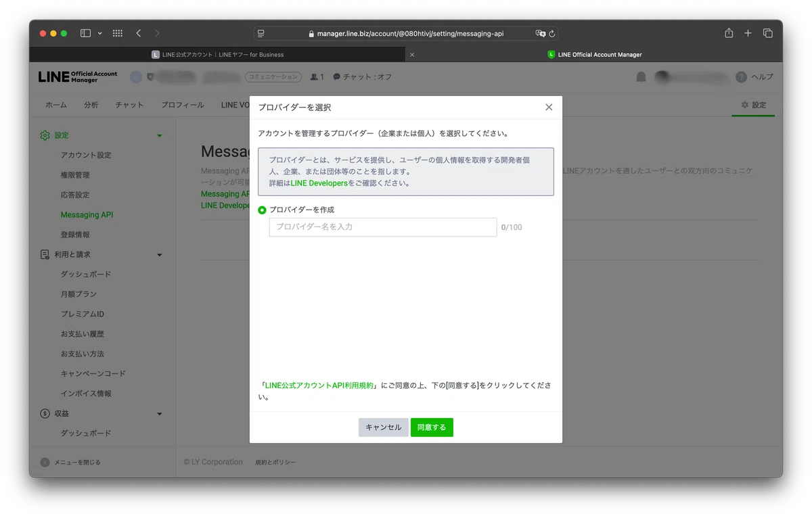Click the 利用と請求 document icon
Image resolution: width=812 pixels, height=516 pixels.
[x=45, y=254]
